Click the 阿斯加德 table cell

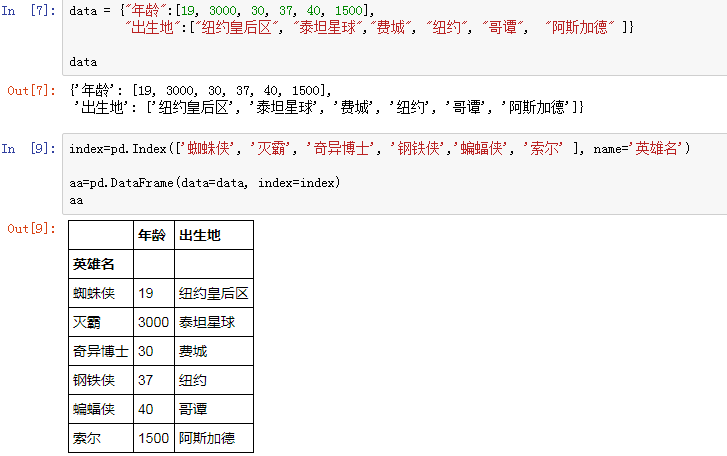click(214, 438)
